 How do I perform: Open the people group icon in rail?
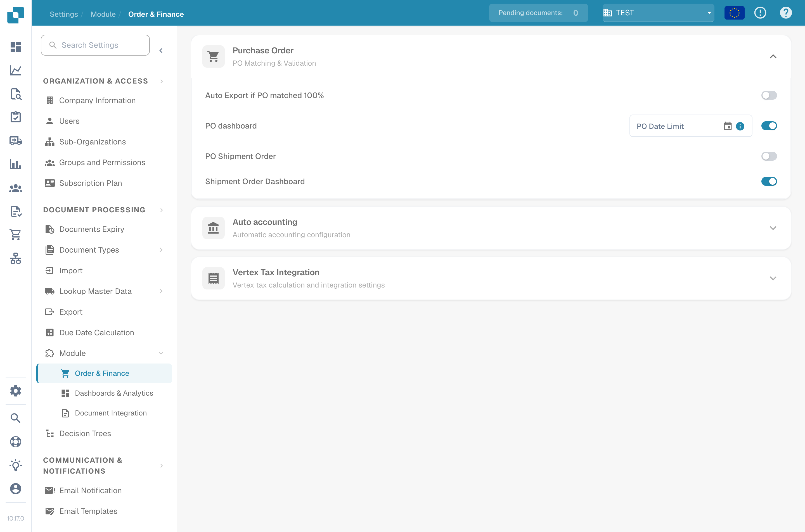click(16, 188)
